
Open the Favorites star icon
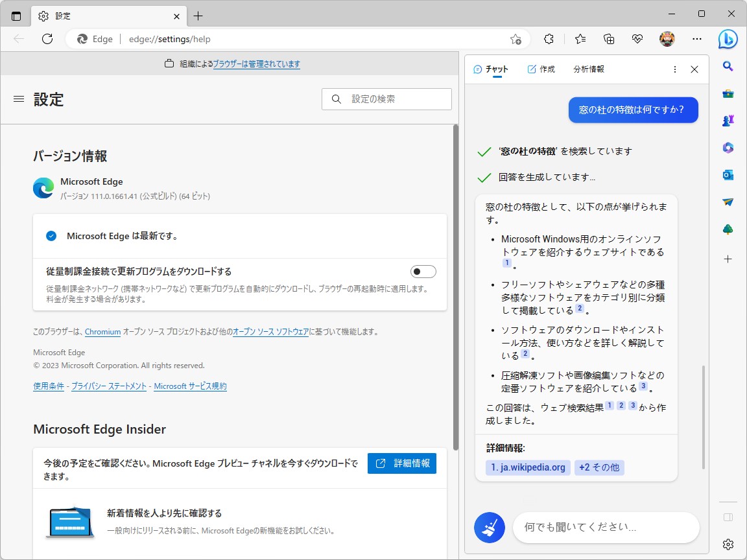click(x=579, y=39)
